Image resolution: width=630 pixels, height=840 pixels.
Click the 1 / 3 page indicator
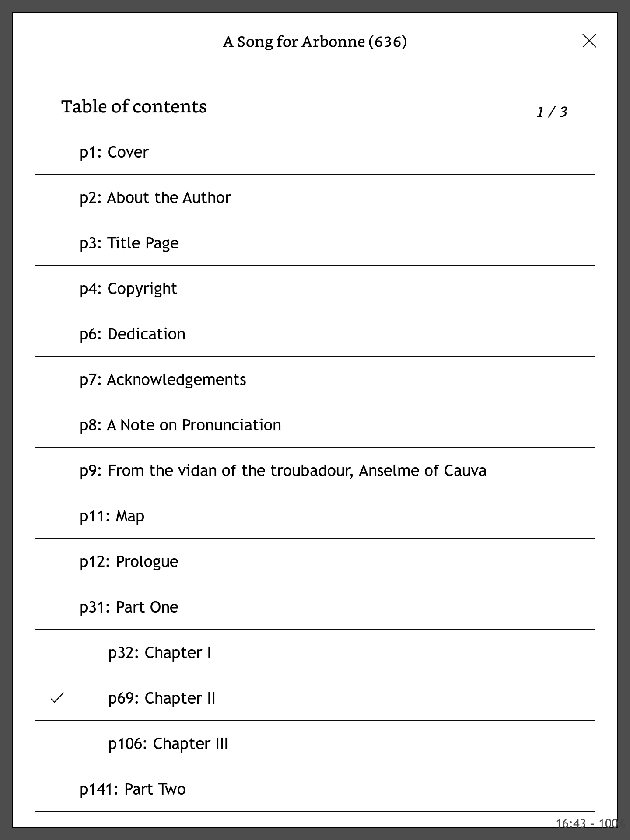coord(552,112)
